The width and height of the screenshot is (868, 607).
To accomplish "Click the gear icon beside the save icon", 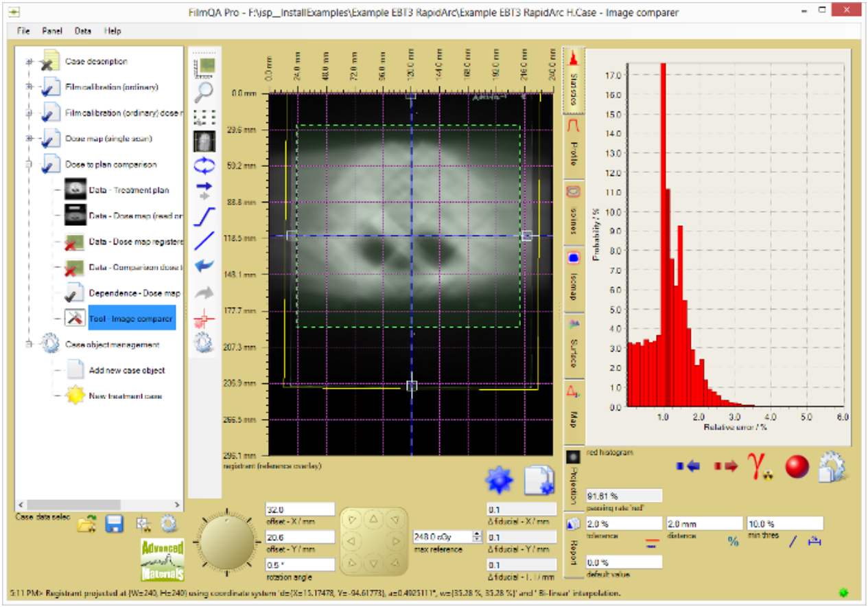I will (169, 525).
